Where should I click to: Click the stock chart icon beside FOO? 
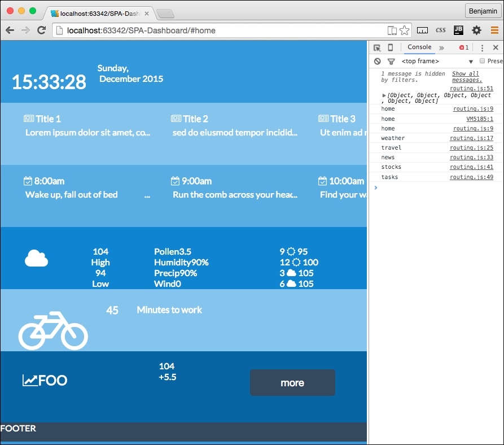point(30,381)
